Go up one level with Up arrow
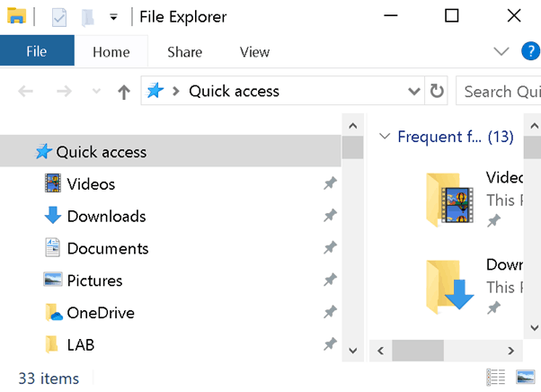 [124, 92]
